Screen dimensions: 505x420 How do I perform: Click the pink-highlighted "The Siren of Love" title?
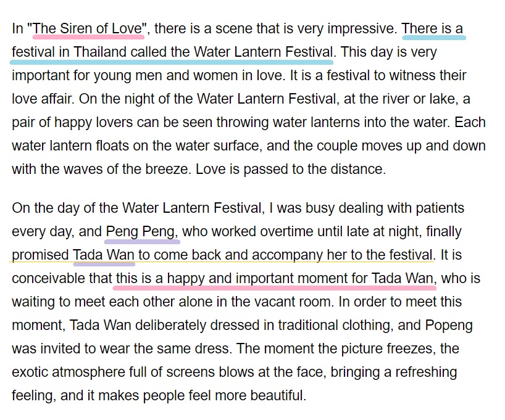click(88, 28)
